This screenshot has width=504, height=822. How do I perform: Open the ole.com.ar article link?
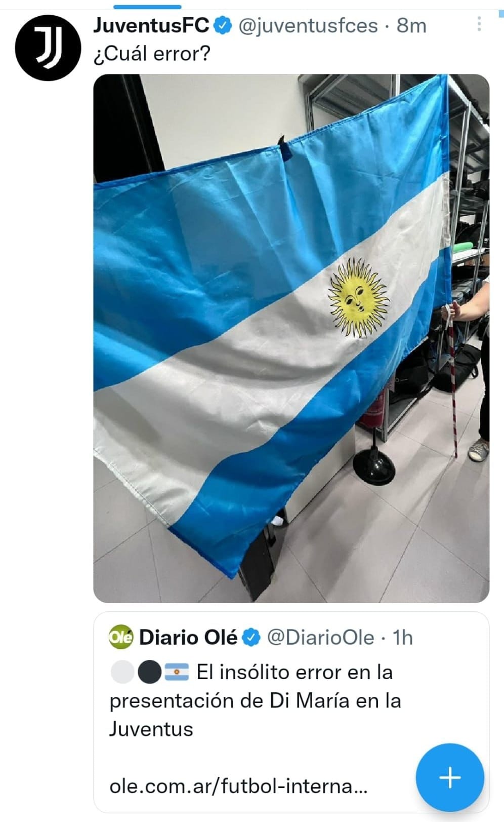click(238, 786)
